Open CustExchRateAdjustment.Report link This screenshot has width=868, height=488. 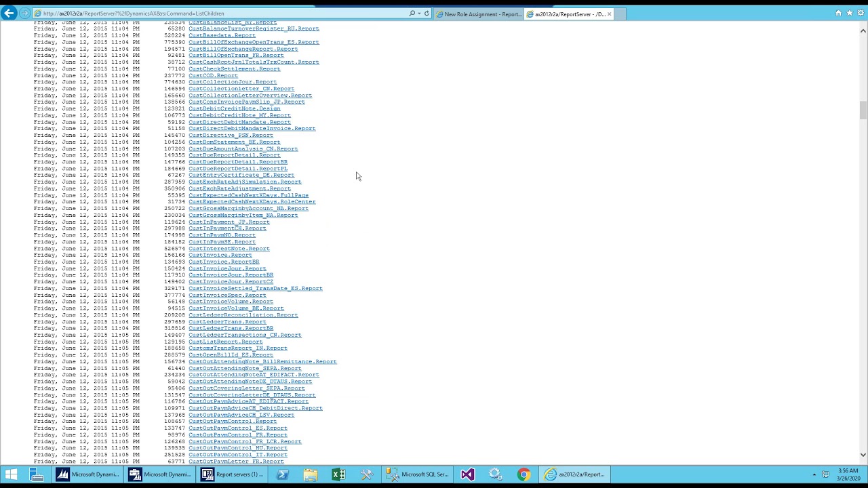240,188
